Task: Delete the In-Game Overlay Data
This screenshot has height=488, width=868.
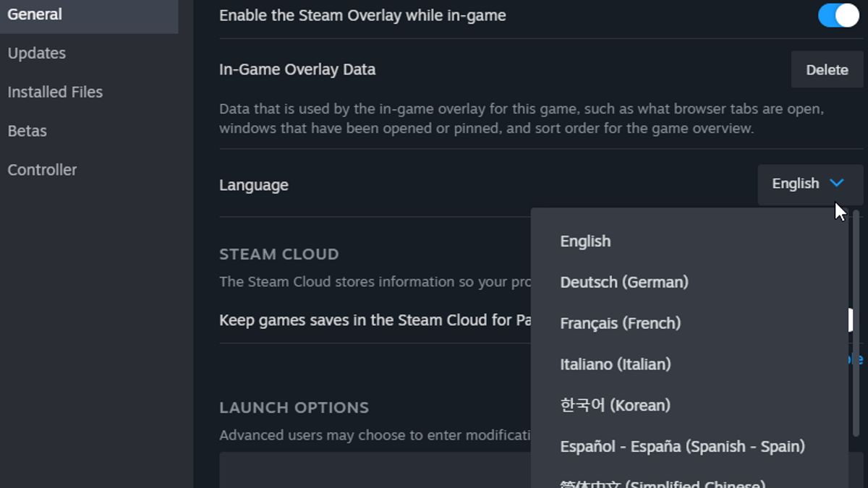Action: pyautogui.click(x=827, y=70)
